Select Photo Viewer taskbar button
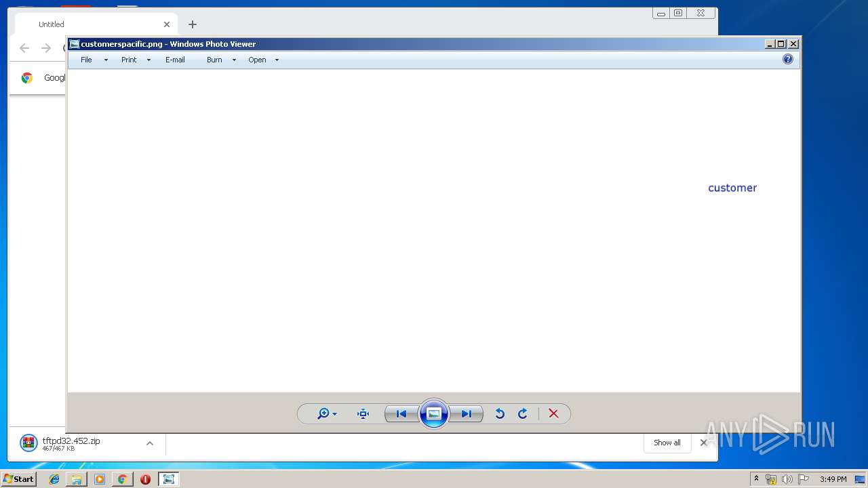The height and width of the screenshot is (488, 868). coord(168,479)
